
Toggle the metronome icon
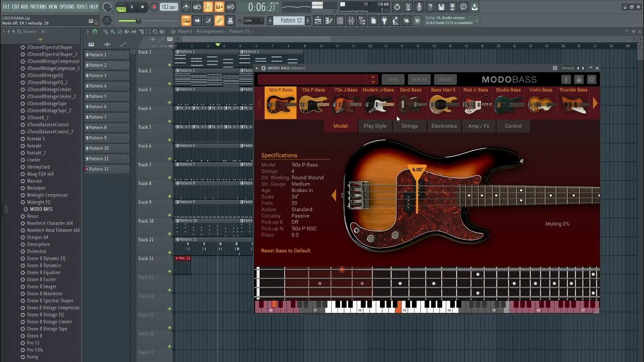tap(187, 7)
